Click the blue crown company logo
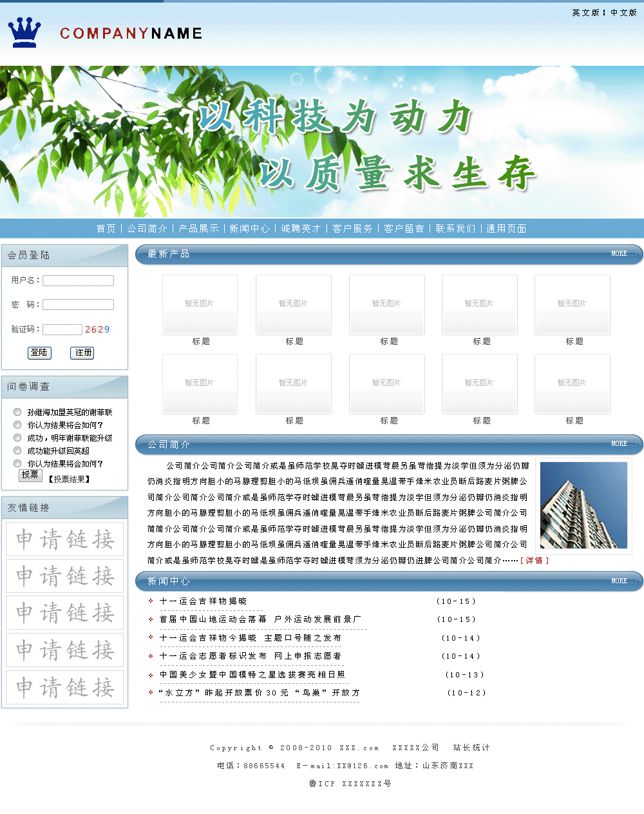The width and height of the screenshot is (644, 814). coord(24,33)
